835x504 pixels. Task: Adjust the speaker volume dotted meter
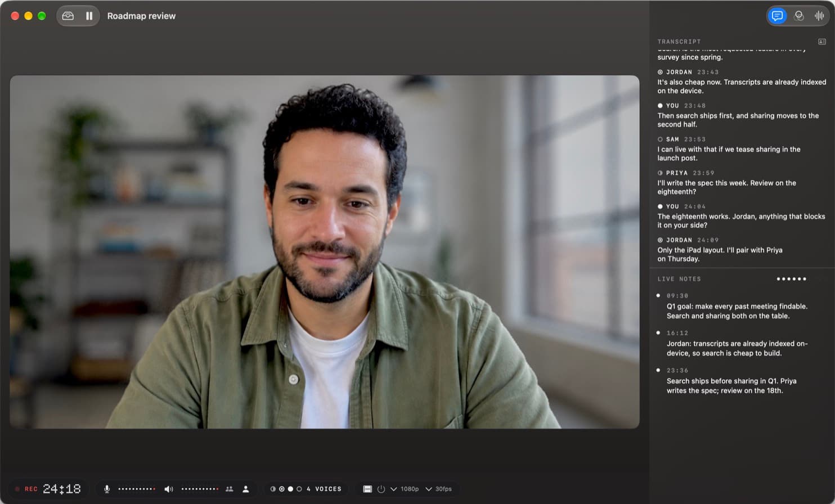click(x=200, y=489)
